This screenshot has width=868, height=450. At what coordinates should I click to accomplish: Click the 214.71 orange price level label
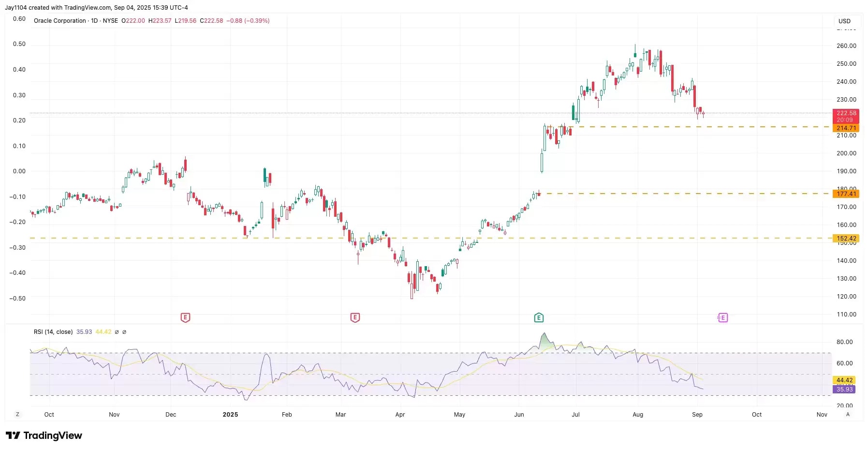pyautogui.click(x=846, y=128)
